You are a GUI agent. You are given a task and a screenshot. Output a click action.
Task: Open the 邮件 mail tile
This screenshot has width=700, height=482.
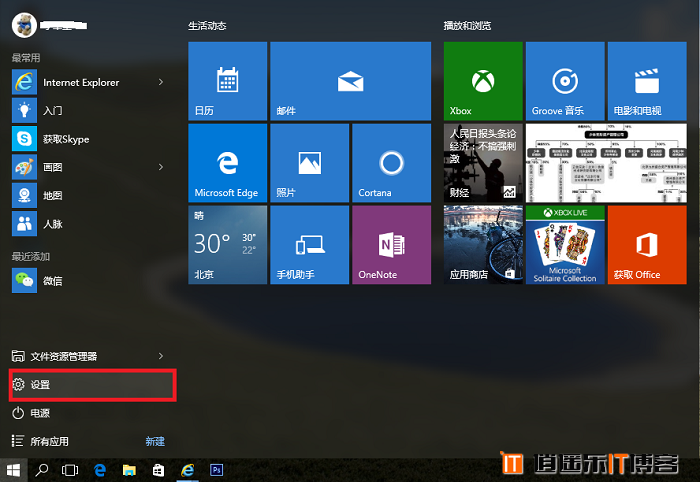[350, 81]
